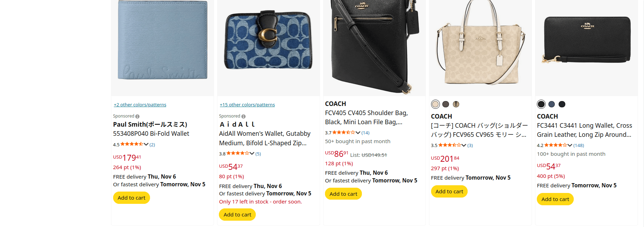
Task: Add AidAll Women's Wallet to cart
Action: (237, 215)
